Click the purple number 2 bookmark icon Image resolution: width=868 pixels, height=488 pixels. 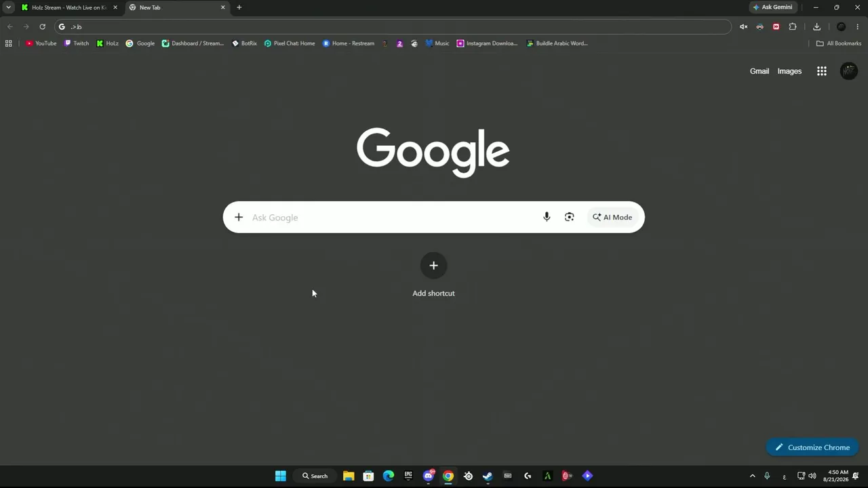click(399, 43)
